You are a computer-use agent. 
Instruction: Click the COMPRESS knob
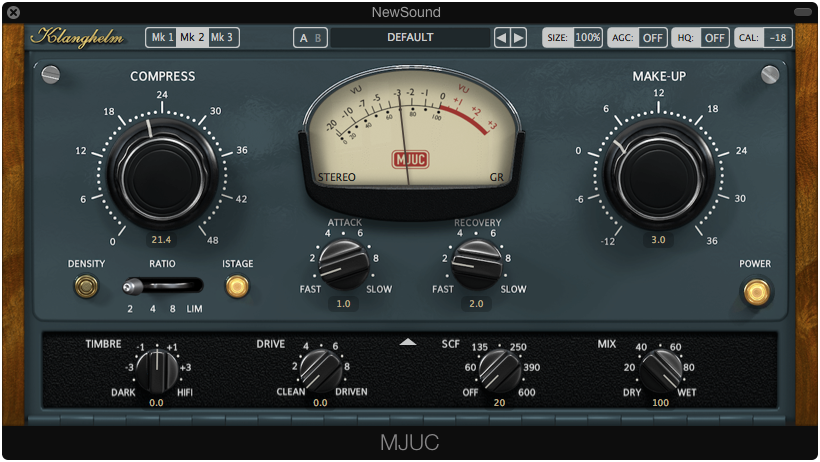click(x=163, y=175)
